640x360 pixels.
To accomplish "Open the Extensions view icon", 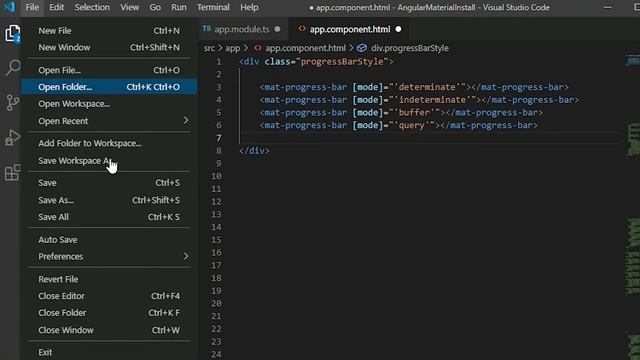I will (x=13, y=172).
